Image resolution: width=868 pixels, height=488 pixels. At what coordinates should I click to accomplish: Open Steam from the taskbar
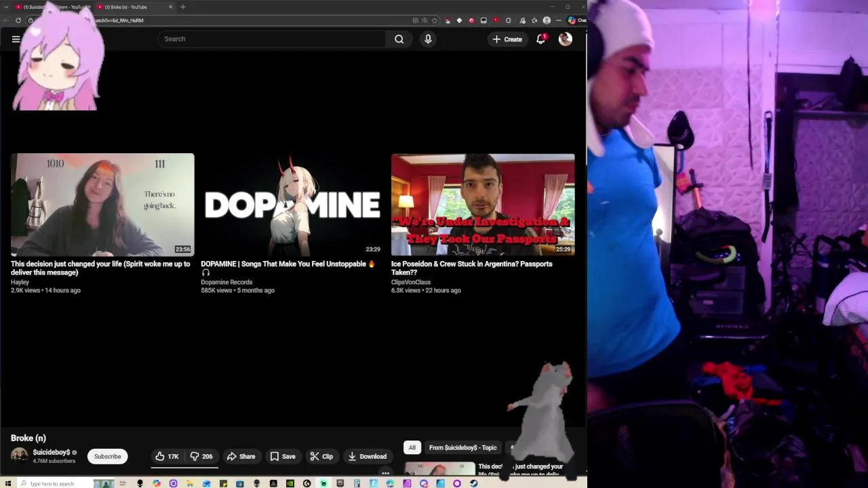click(x=474, y=483)
